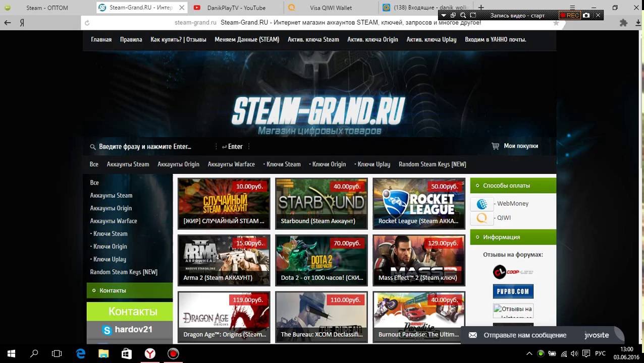Open the Dragon Age: Origins product card
Viewport: 644px width, 363px height.
tap(224, 317)
